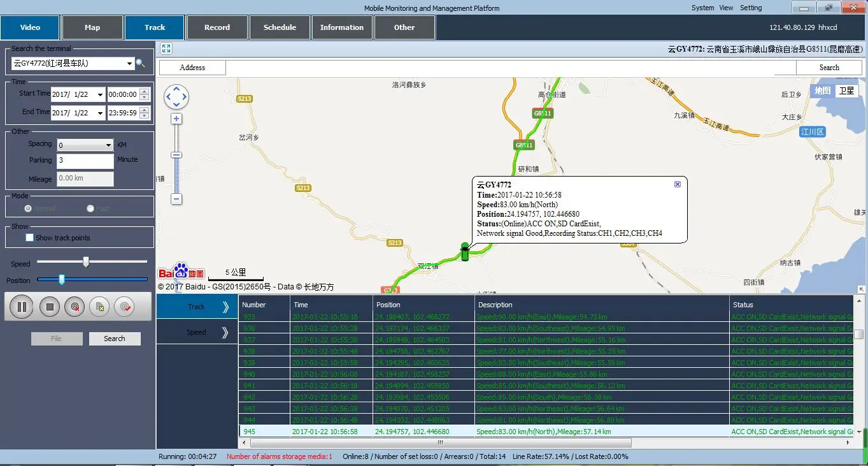868x466 pixels.
Task: Switch map to satellite view (卫星)
Action: coord(846,91)
